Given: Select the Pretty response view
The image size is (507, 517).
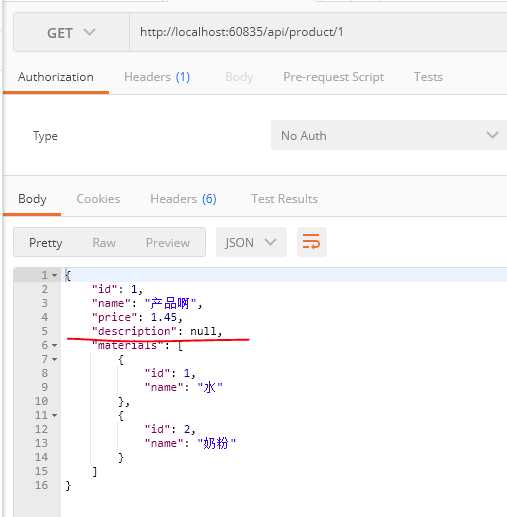Looking at the screenshot, I should 46,243.
